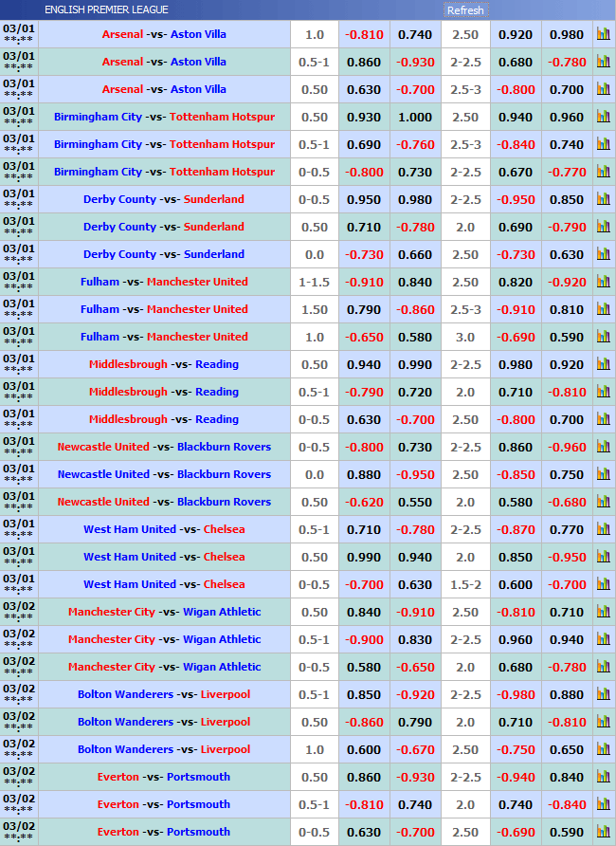Open chart icon for West Ham 0-0.5 handicap row
616x846 pixels.
[x=604, y=584]
